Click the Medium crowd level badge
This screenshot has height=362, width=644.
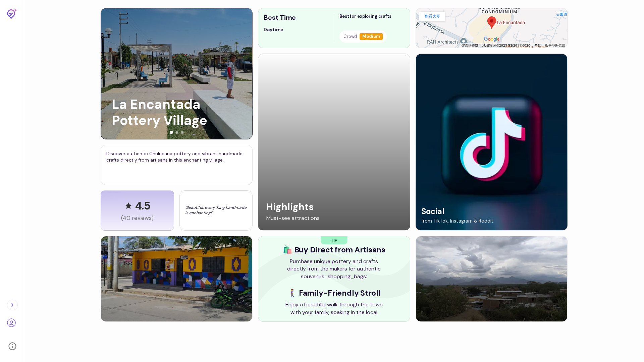[x=371, y=37]
